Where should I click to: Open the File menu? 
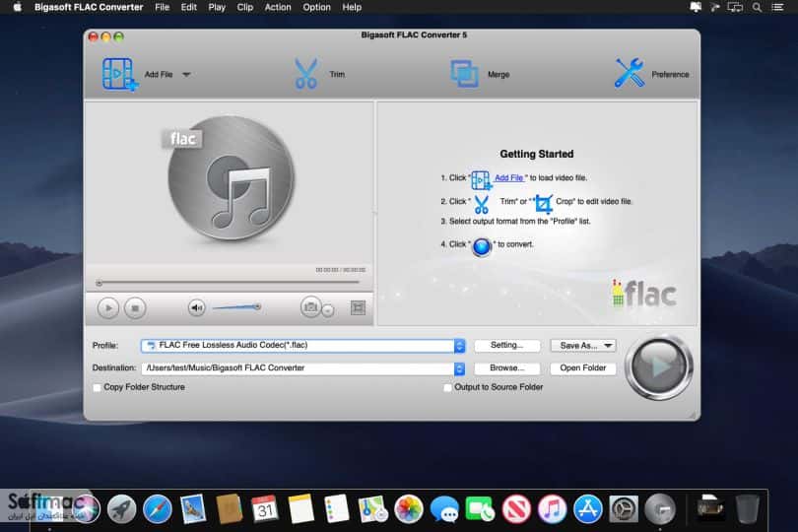162,7
